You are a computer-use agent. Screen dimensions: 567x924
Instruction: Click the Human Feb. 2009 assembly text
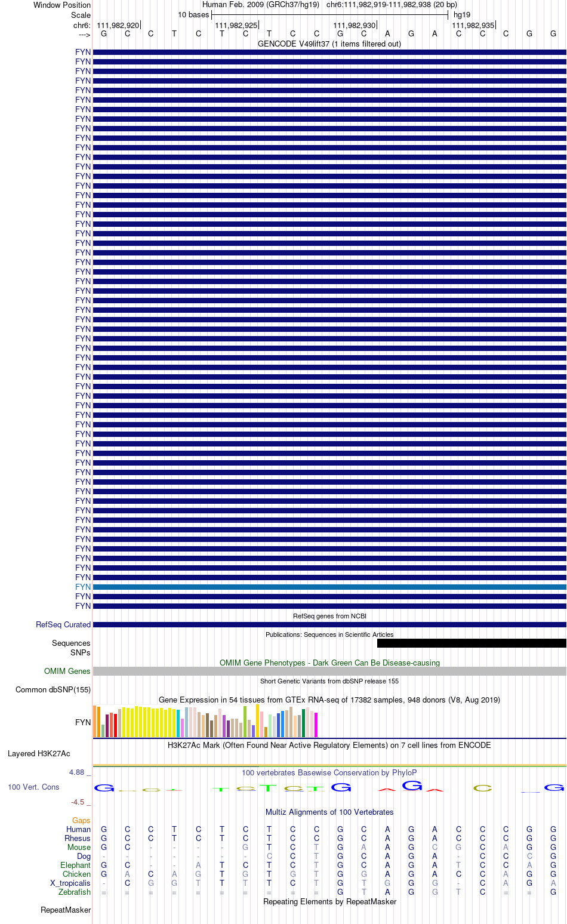pos(261,5)
